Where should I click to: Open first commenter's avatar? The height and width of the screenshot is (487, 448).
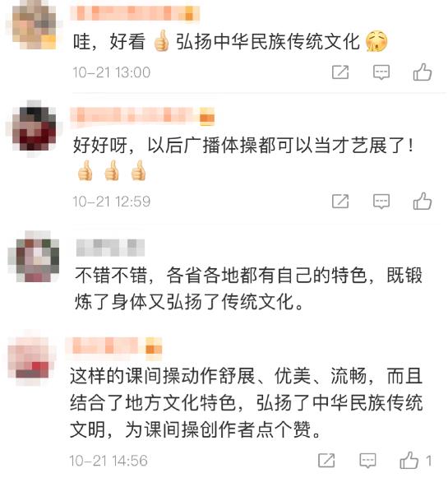point(35,26)
